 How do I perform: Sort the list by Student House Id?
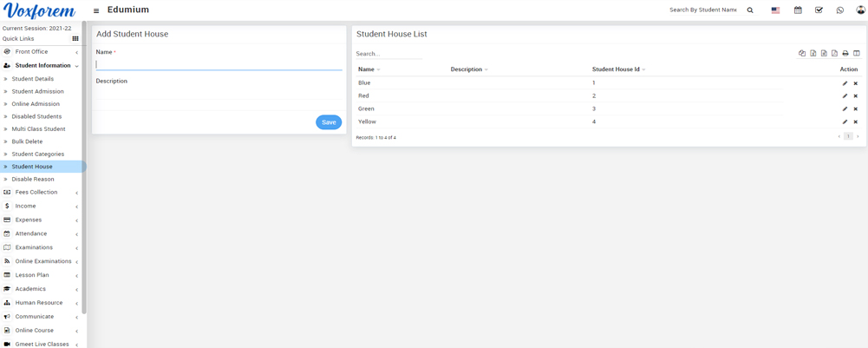617,69
